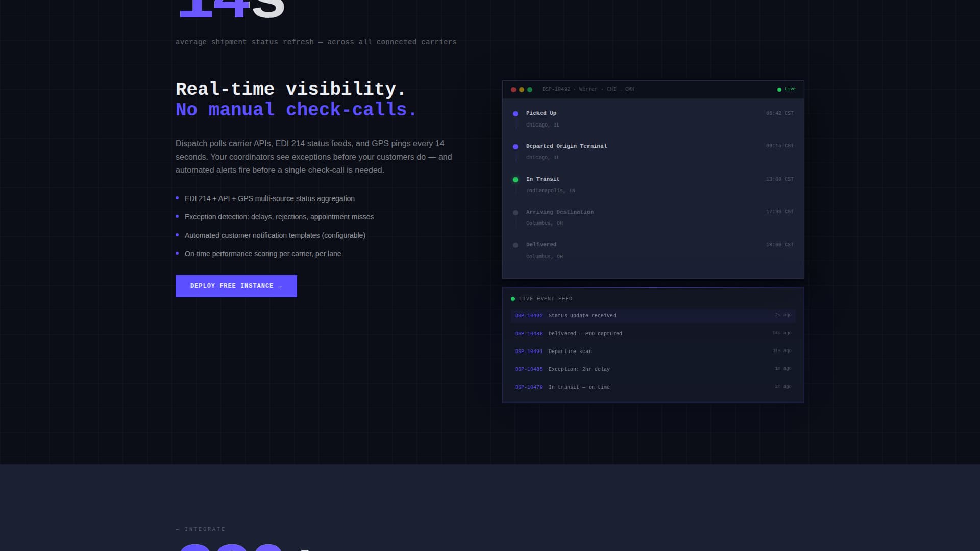
Task: Click the Exception detection bullet item
Action: 279,217
